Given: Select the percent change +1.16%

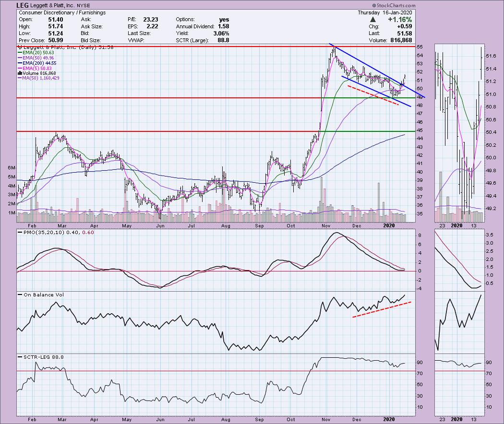Looking at the screenshot, I should [399, 20].
